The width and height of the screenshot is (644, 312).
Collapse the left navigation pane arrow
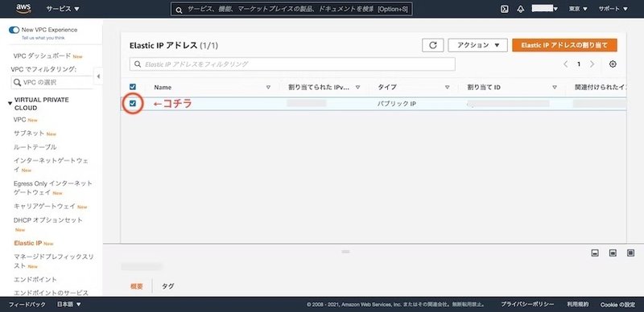coord(98,76)
